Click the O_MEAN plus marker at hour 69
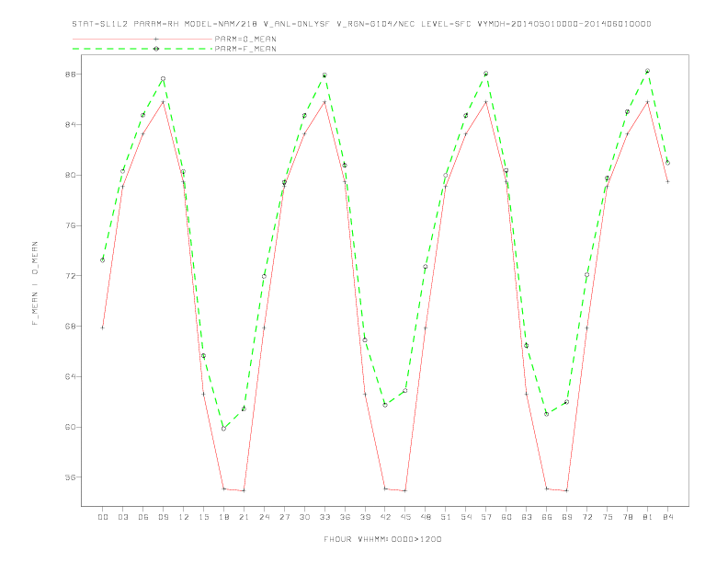The image size is (728, 563). pyautogui.click(x=567, y=490)
